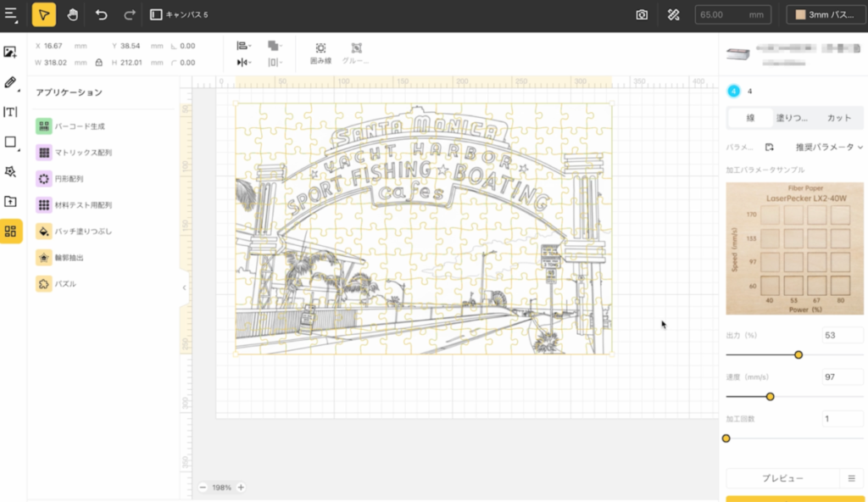Image resolution: width=868 pixels, height=502 pixels.
Task: Toggle the aspect ratio lock icon
Action: (99, 62)
